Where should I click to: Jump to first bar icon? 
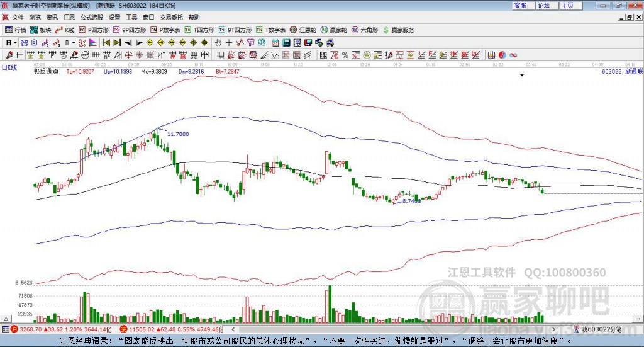[x=106, y=43]
